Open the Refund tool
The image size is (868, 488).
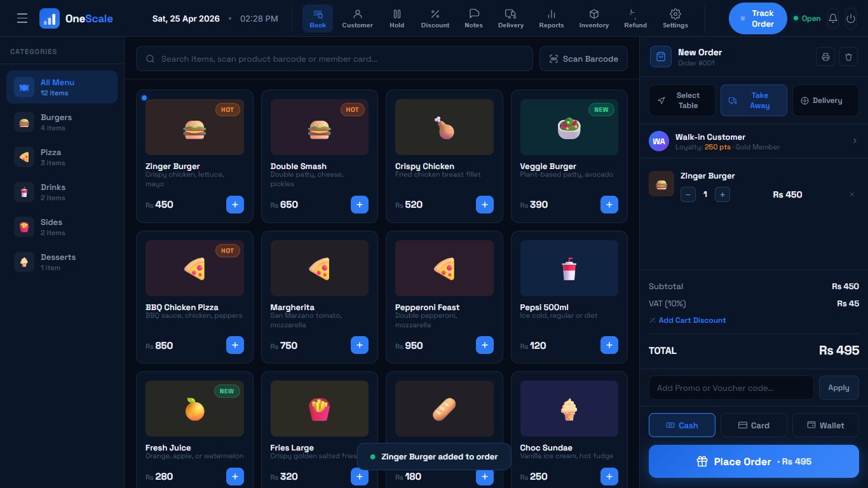635,18
